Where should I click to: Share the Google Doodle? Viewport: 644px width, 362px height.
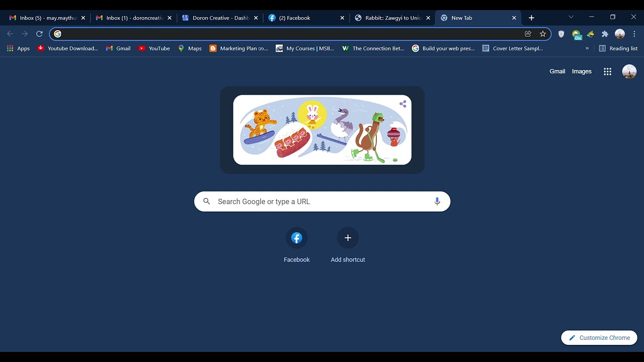point(403,104)
